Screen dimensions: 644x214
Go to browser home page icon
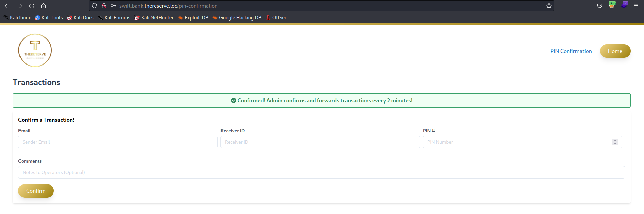(x=44, y=6)
